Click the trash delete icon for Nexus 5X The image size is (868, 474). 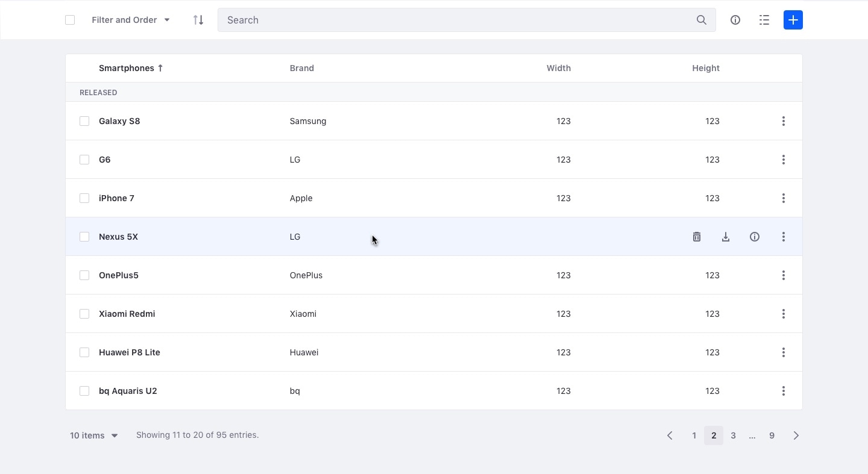click(x=697, y=237)
